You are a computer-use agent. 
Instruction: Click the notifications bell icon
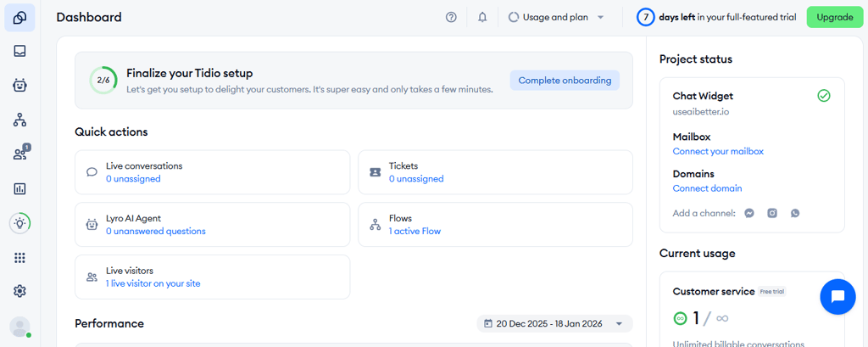[482, 17]
